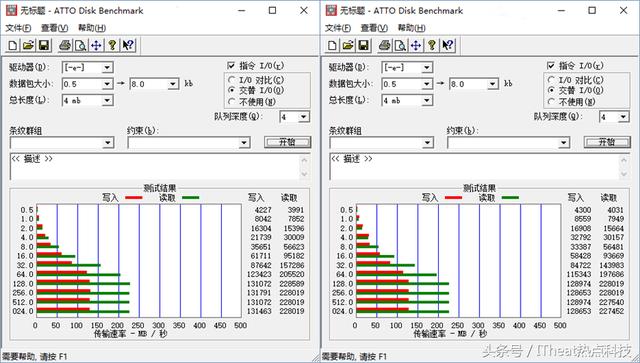Screen dimensions: 640x363
Task: Open the 总长度 4 mb dropdown, right window
Action: click(427, 100)
